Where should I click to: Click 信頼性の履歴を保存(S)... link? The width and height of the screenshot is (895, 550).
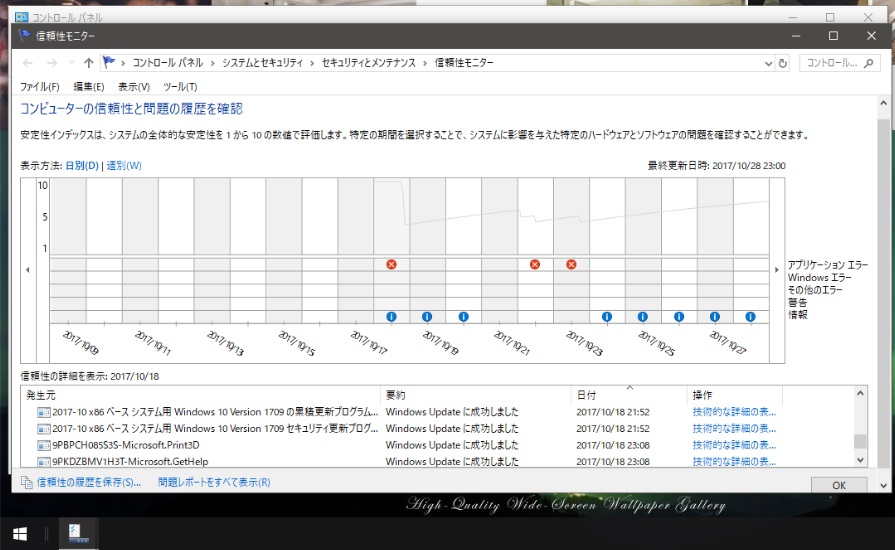click(x=88, y=483)
